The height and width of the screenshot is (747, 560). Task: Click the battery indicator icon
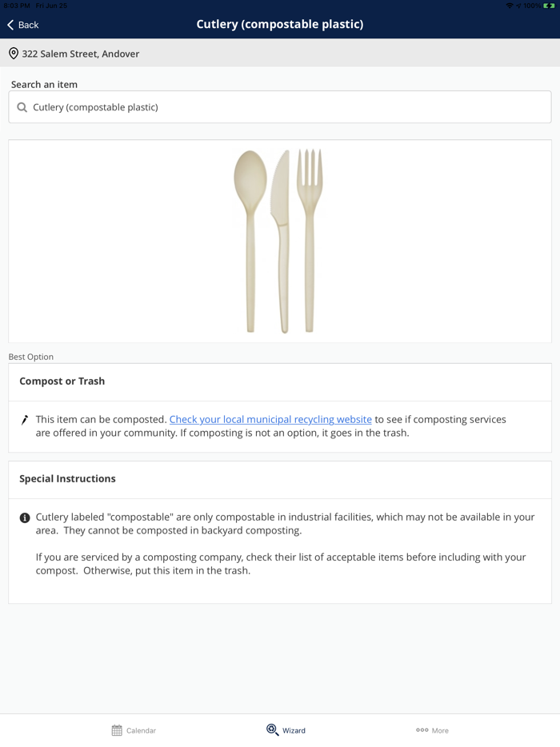549,6
